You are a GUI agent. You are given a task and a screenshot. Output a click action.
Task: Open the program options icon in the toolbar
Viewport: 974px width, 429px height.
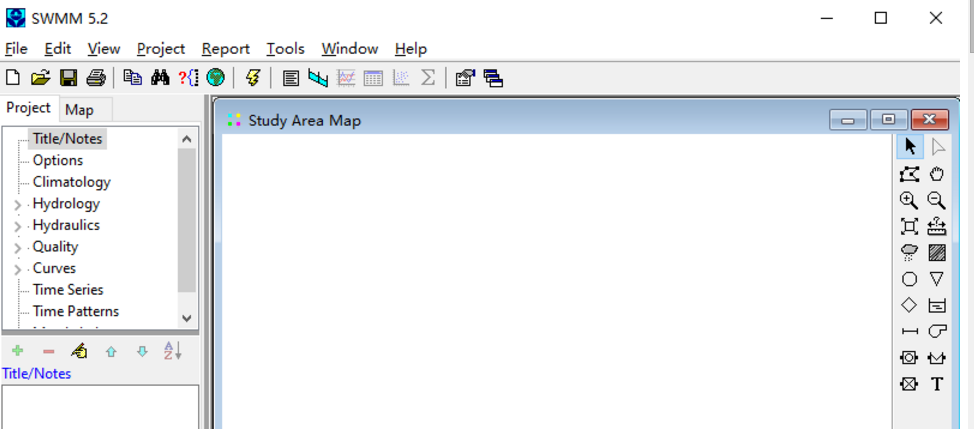[465, 78]
